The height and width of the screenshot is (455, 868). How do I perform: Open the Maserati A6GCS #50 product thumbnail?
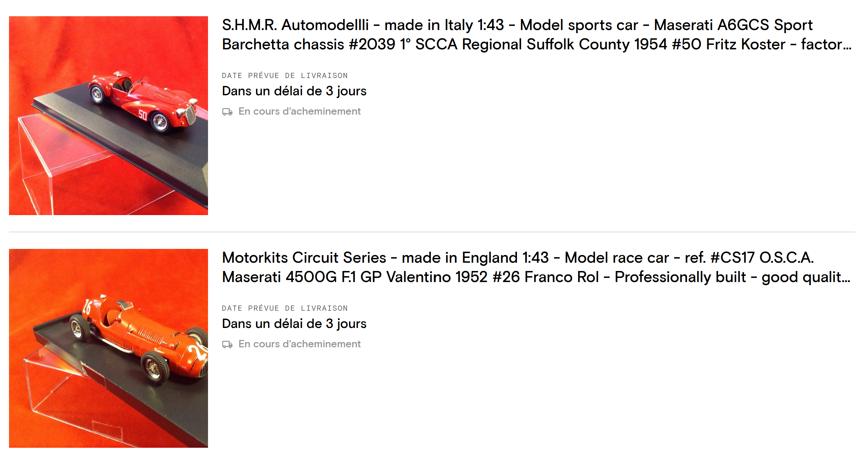click(x=108, y=115)
